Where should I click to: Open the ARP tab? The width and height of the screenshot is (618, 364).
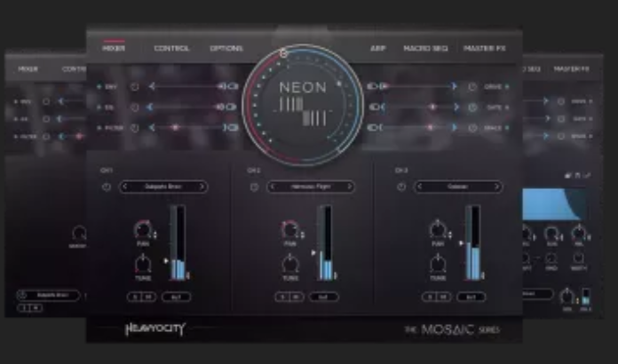point(377,49)
